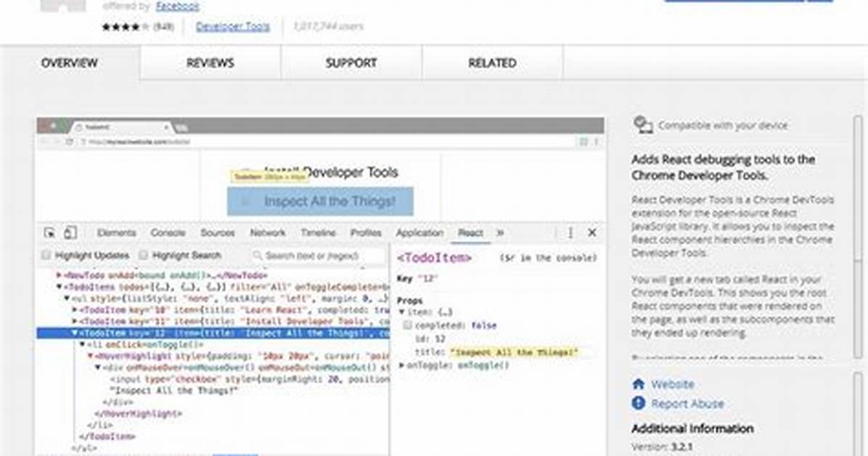Viewport: 868px width, 456px height.
Task: Click the description scrollbar
Action: pos(858,237)
